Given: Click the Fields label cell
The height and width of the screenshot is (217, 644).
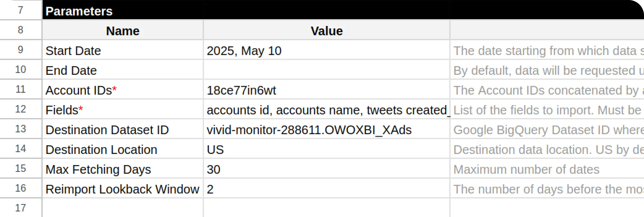Looking at the screenshot, I should (123, 110).
